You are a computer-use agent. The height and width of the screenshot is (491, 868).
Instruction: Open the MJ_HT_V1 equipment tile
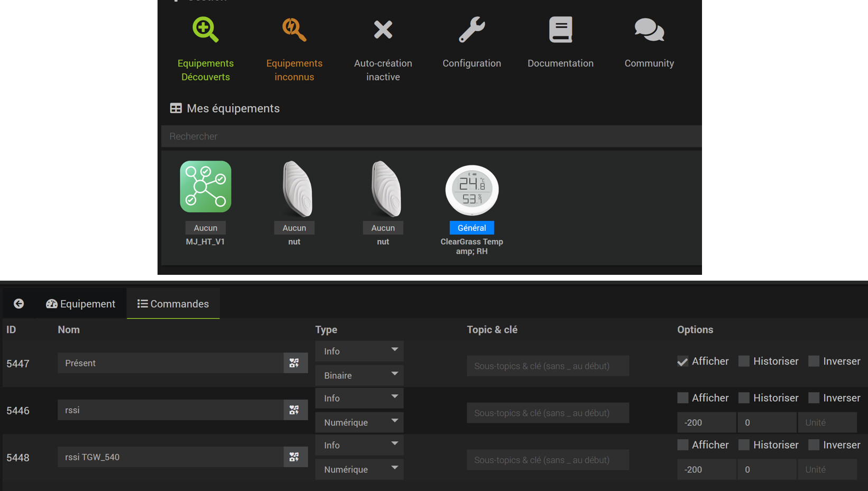point(205,187)
